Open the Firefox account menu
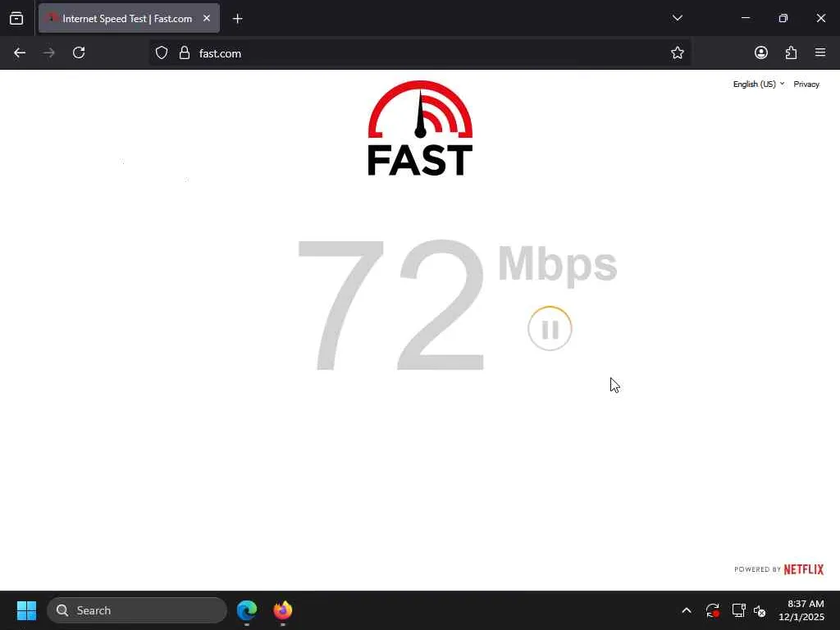Image resolution: width=840 pixels, height=630 pixels. (x=760, y=52)
